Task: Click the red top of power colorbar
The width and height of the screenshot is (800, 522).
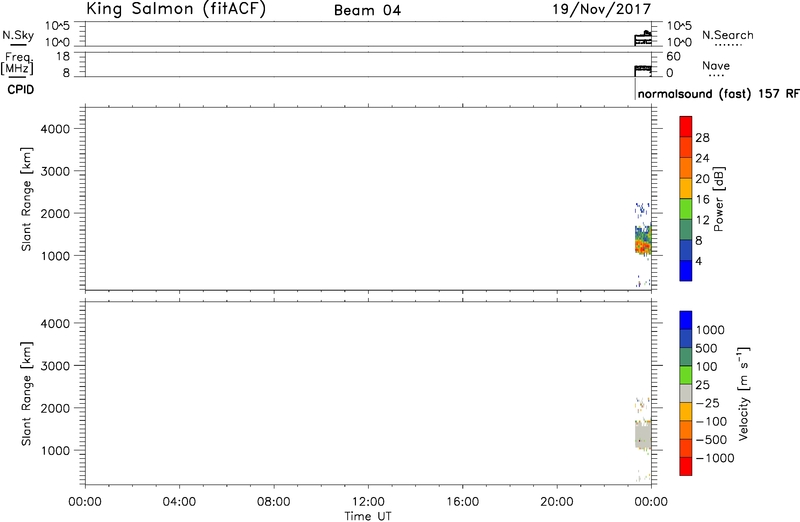Action: [x=686, y=127]
